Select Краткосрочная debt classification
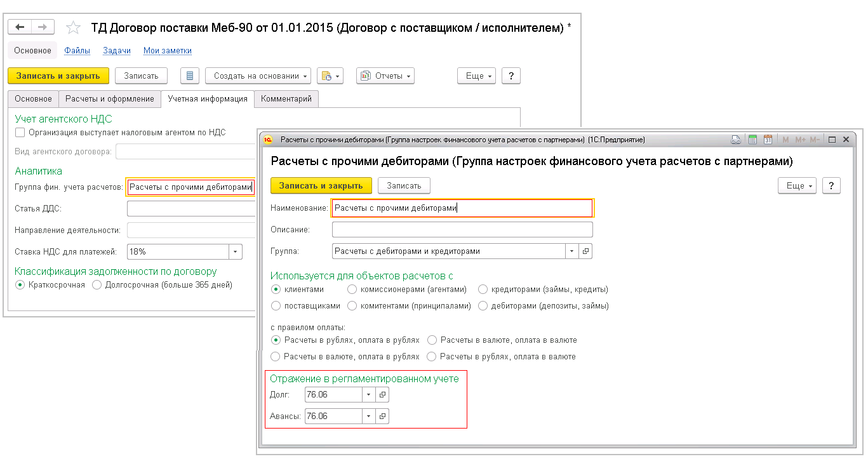 point(20,285)
